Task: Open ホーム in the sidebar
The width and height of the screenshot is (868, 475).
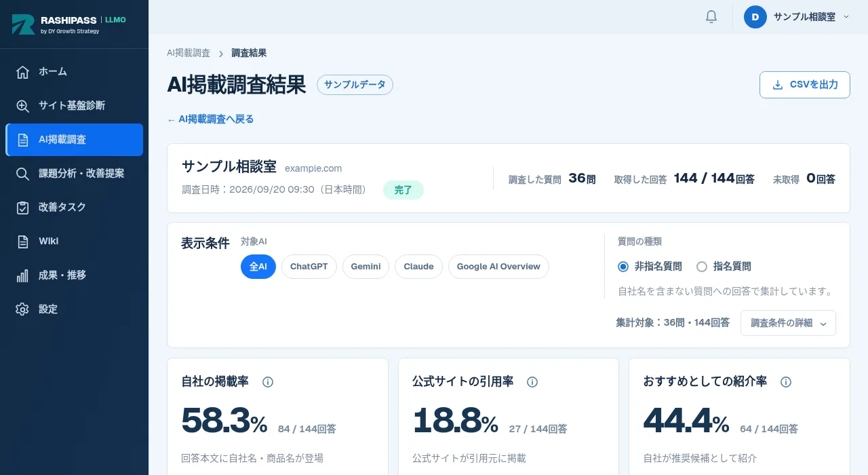Action: pos(75,72)
